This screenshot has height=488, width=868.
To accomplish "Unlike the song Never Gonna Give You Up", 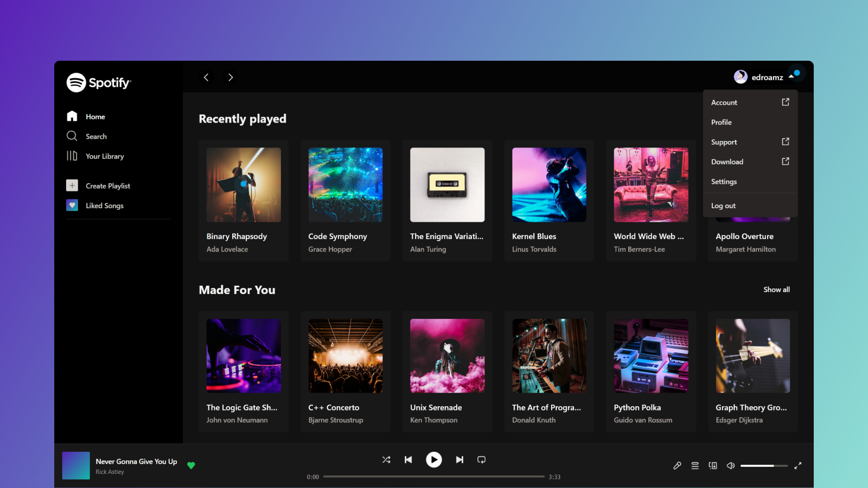I will [191, 465].
